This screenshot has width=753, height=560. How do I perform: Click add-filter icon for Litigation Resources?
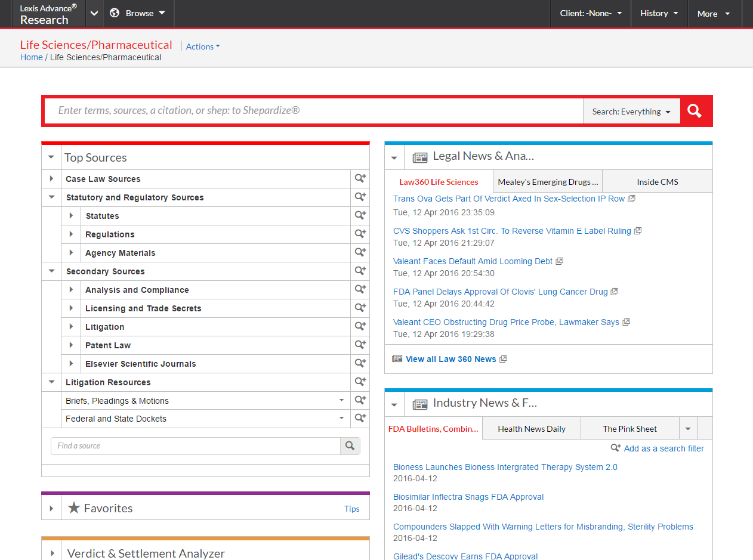coord(360,382)
